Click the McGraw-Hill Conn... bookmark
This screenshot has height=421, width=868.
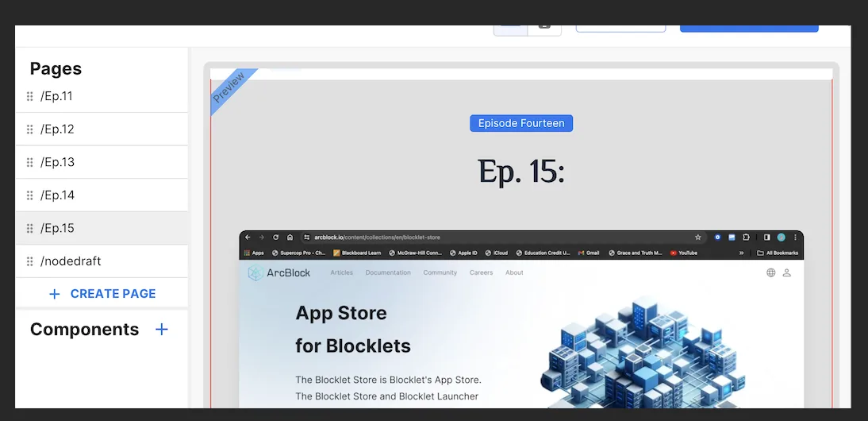(415, 253)
